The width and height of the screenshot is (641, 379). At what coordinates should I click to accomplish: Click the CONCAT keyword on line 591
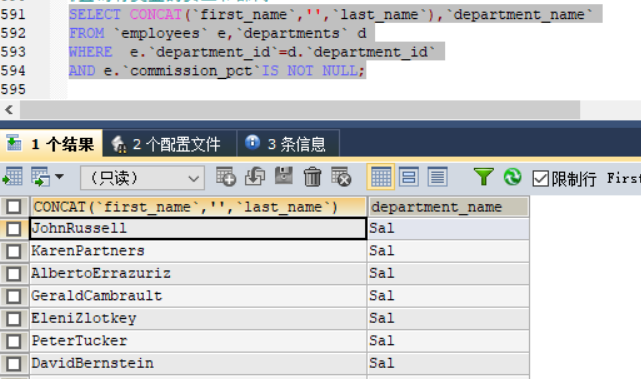point(156,15)
